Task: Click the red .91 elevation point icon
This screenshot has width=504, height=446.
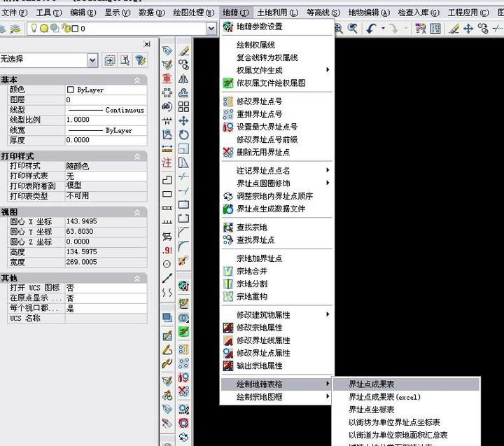Action: coord(167,250)
